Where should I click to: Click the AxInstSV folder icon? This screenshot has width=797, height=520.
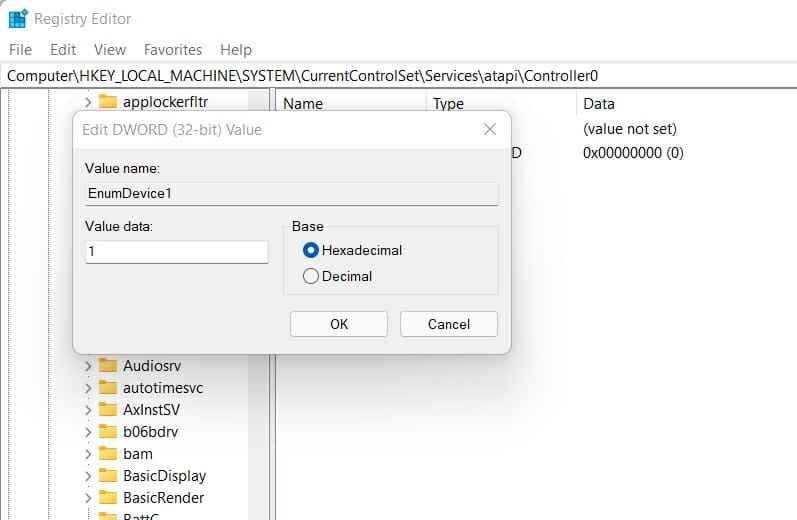coord(108,410)
